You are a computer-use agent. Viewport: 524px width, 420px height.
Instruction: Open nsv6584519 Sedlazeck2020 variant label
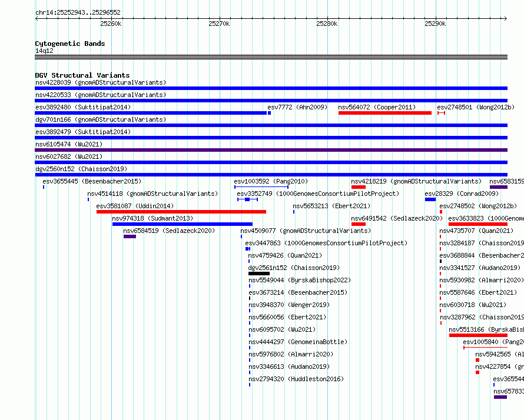(x=169, y=231)
